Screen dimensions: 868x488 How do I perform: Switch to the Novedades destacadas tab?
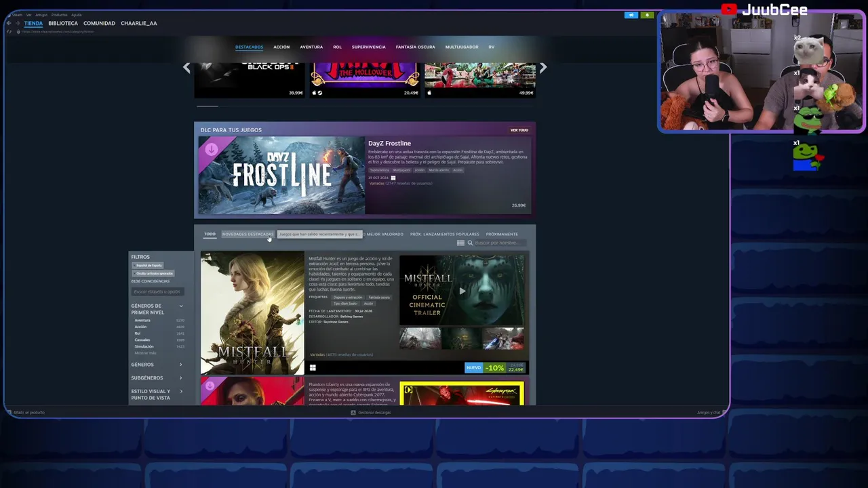(x=248, y=234)
